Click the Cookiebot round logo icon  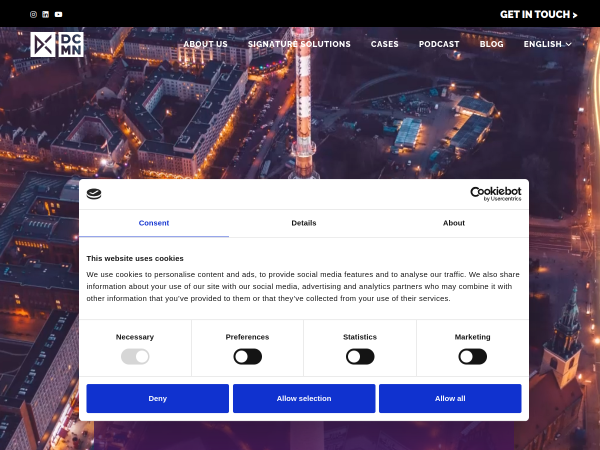pos(94,194)
